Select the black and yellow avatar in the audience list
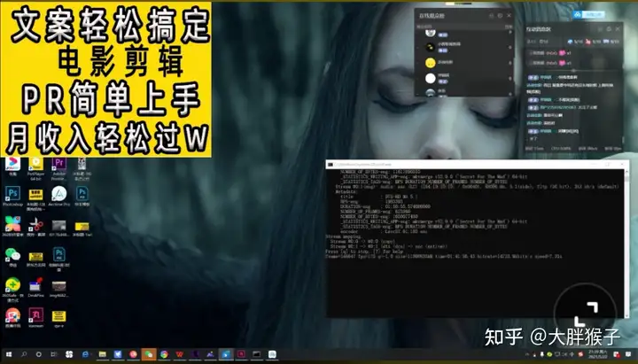 tap(431, 47)
